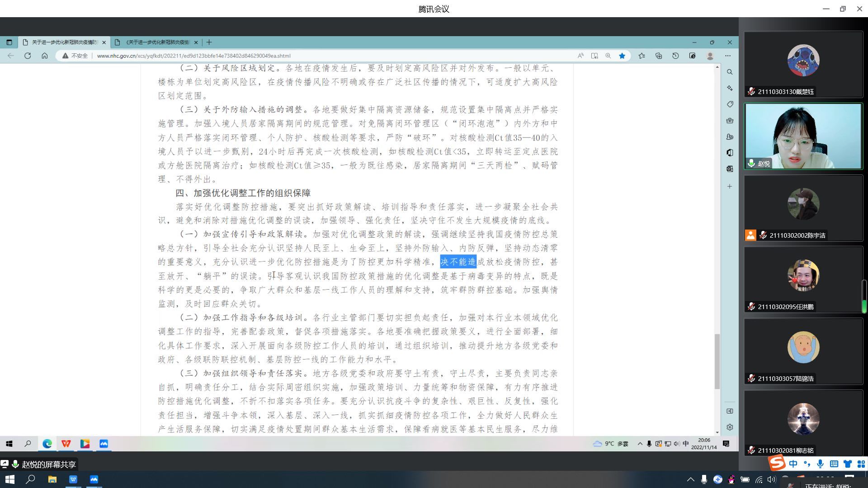Open the Read Aloud icon

[580, 56]
